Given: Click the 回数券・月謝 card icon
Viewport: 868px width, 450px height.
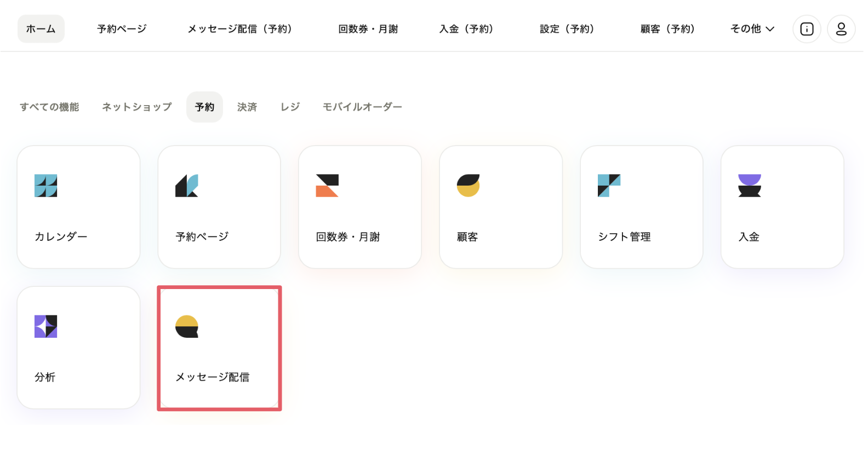Looking at the screenshot, I should [327, 186].
